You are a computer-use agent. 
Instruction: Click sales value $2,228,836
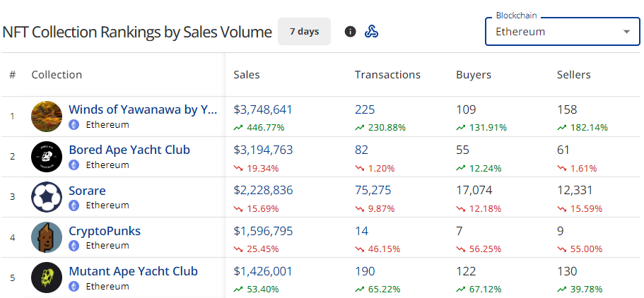coord(263,190)
